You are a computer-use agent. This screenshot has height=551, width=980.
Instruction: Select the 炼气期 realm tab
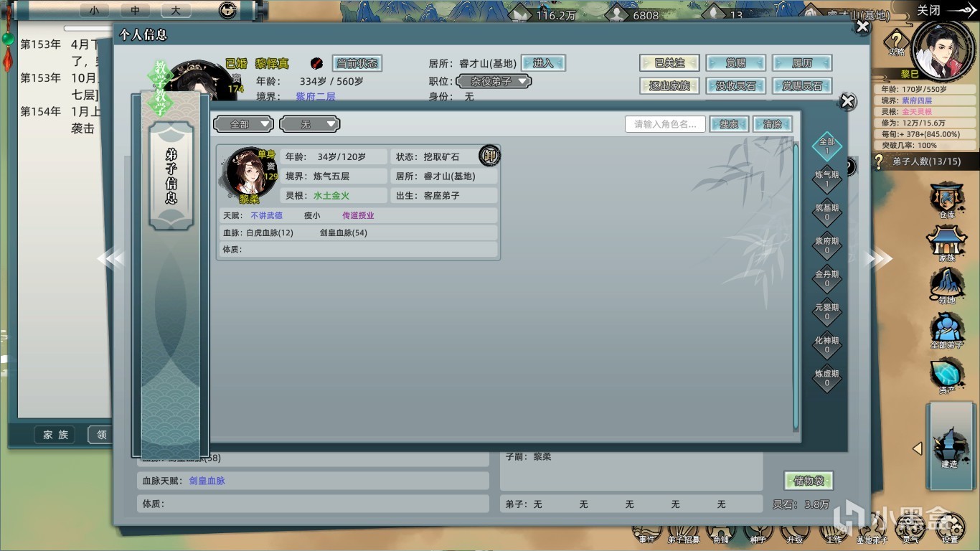tap(826, 179)
